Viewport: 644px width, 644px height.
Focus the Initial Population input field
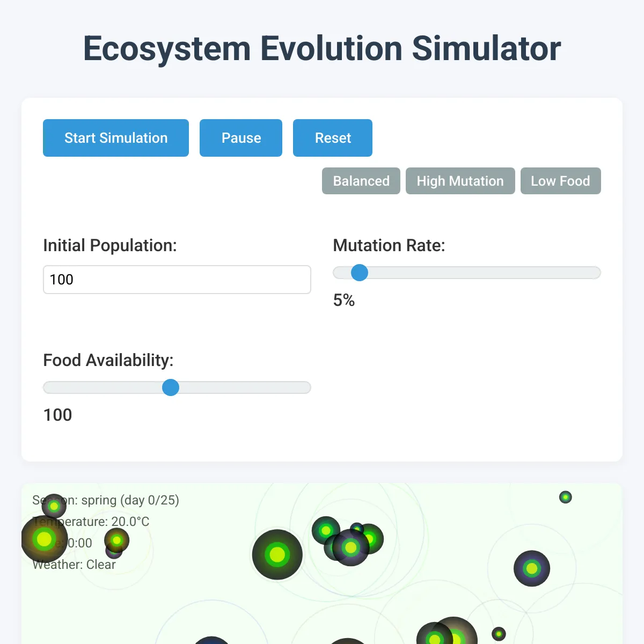click(x=177, y=280)
